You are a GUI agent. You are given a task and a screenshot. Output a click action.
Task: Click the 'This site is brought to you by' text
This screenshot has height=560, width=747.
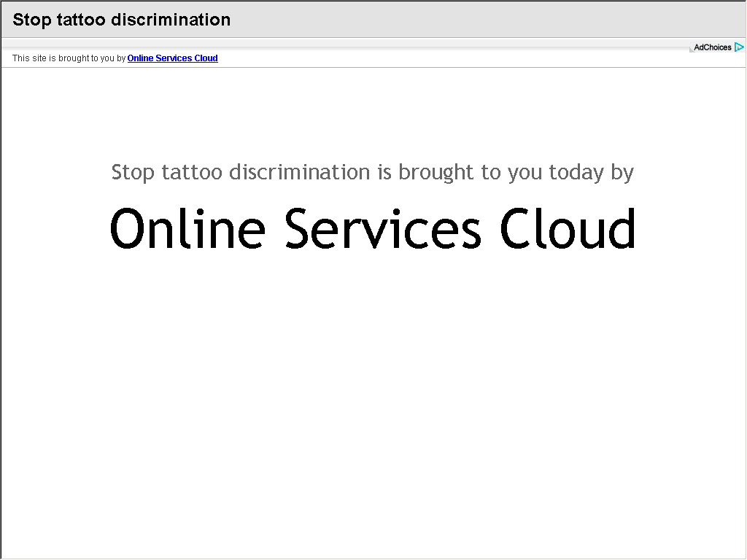[x=69, y=58]
